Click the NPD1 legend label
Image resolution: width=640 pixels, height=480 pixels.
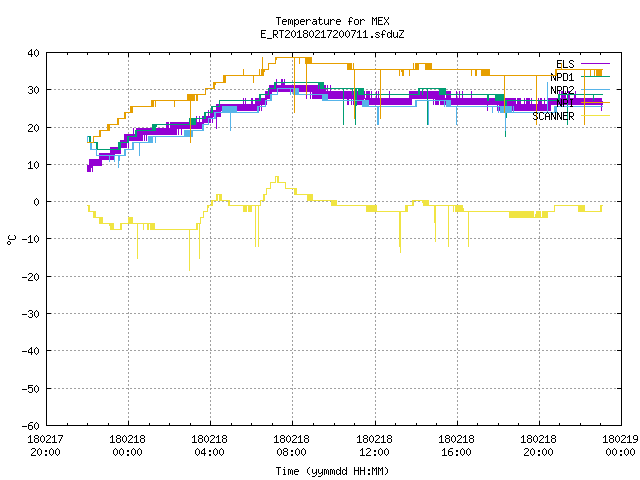pos(562,77)
